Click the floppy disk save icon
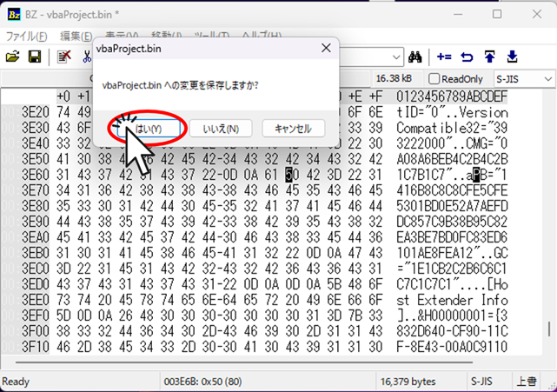This screenshot has width=557, height=392. point(35,56)
